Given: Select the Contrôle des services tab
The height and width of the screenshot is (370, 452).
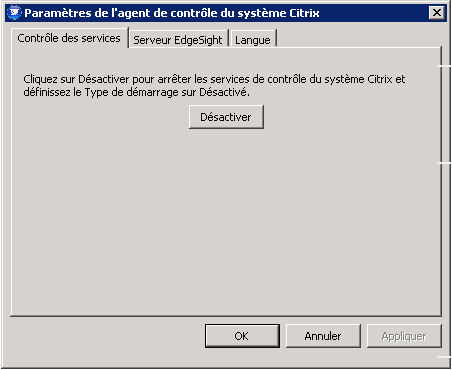Looking at the screenshot, I should pyautogui.click(x=69, y=38).
